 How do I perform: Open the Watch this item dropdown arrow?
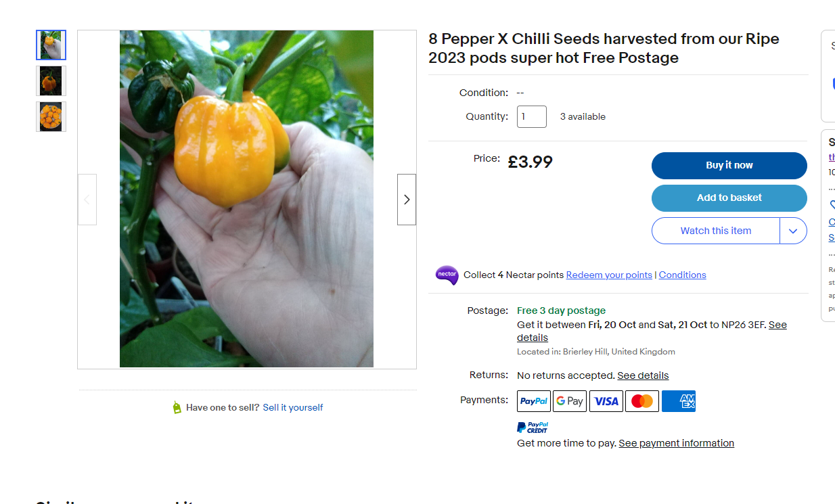pyautogui.click(x=793, y=230)
